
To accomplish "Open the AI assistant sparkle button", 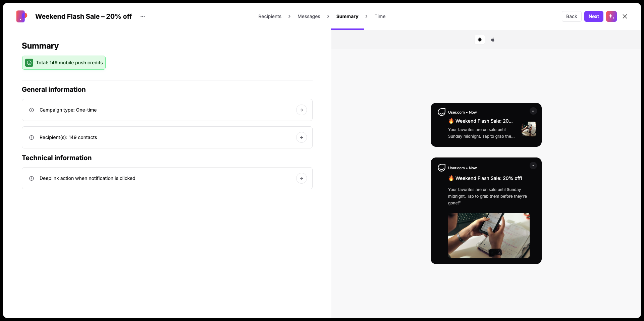I will coord(611,16).
